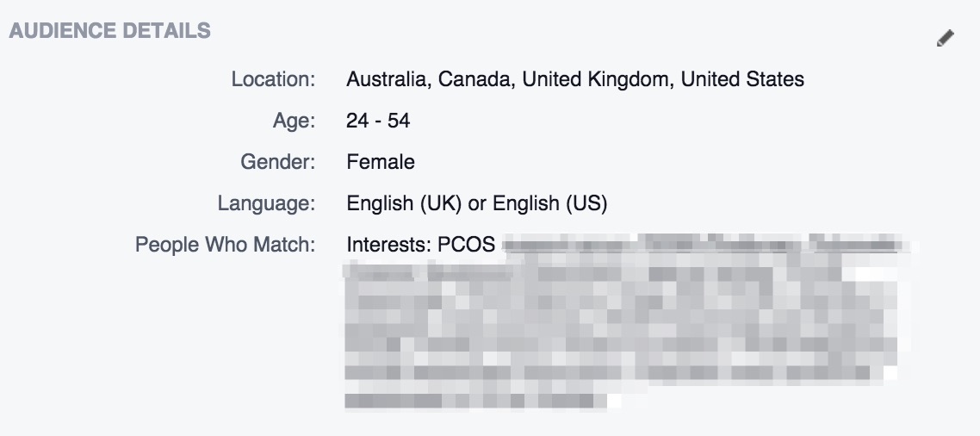
Task: Click the Female gender value
Action: [x=381, y=162]
